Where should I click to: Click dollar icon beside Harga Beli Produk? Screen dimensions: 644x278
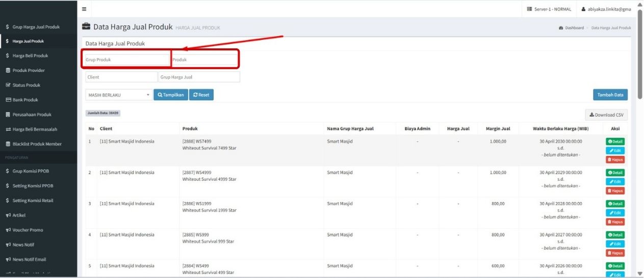tap(8, 55)
